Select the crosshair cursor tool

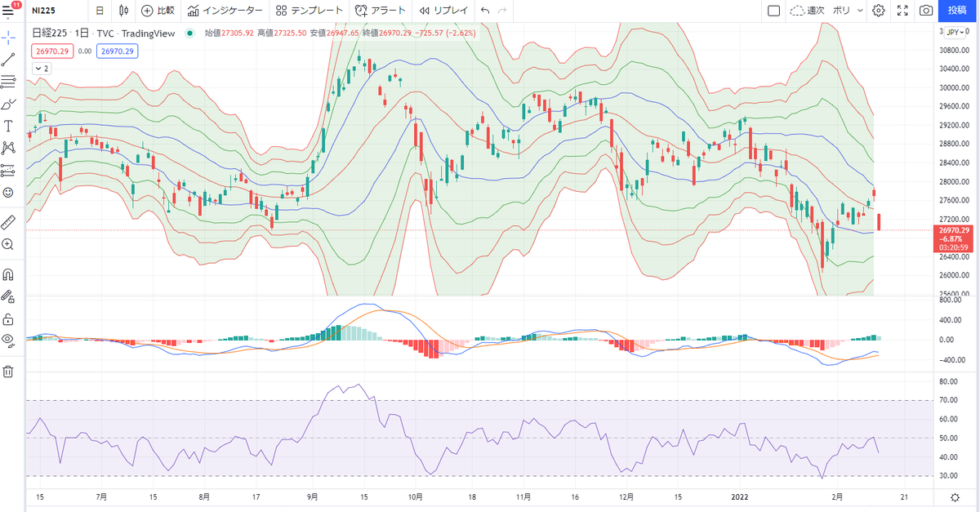(8, 37)
